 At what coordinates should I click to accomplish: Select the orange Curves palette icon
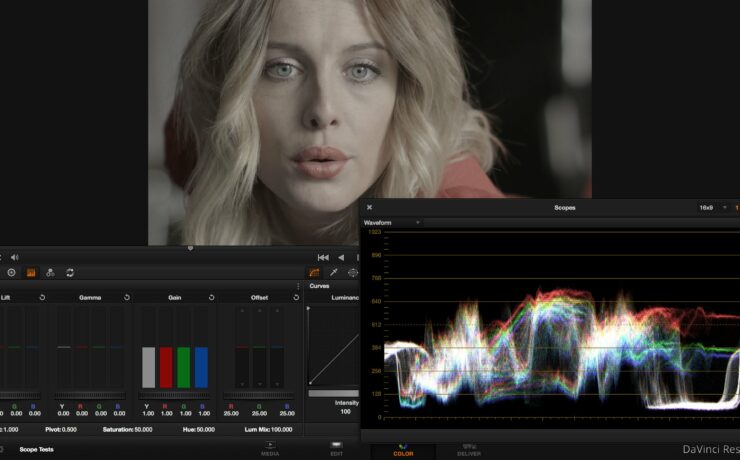tap(314, 273)
